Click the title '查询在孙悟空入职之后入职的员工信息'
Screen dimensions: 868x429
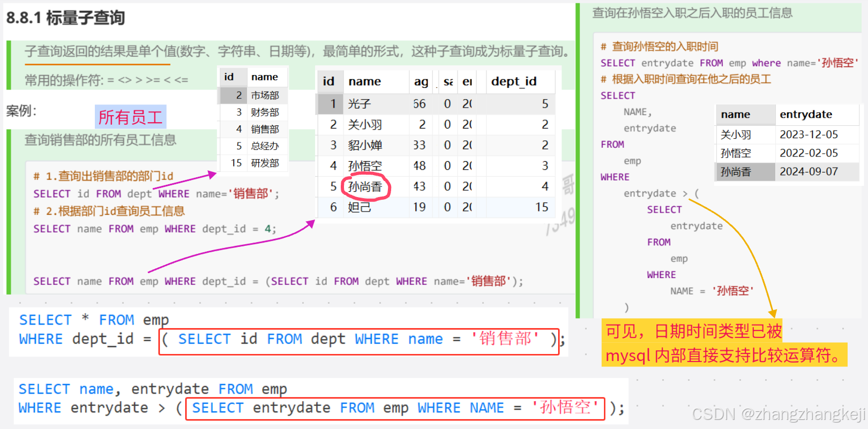[692, 13]
